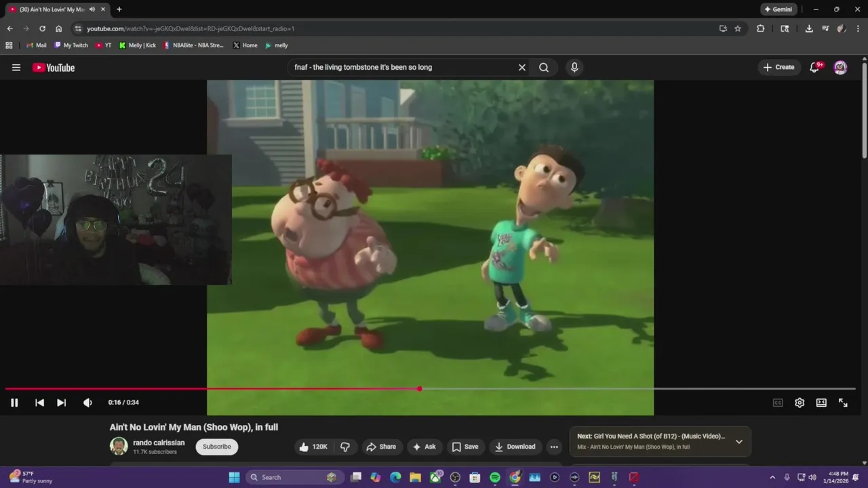The height and width of the screenshot is (488, 868).
Task: Pause the video
Action: (14, 403)
